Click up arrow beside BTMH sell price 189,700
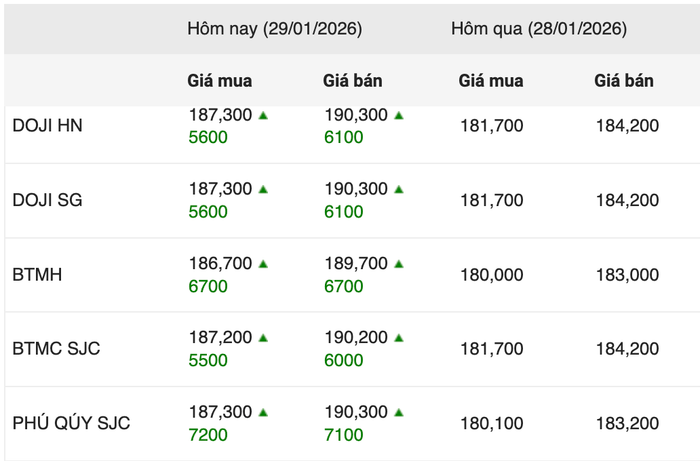This screenshot has width=700, height=461. [399, 264]
